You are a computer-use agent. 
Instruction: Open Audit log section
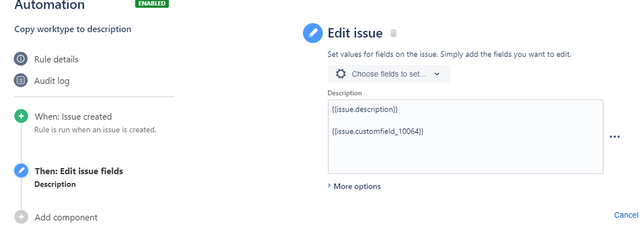[52, 81]
